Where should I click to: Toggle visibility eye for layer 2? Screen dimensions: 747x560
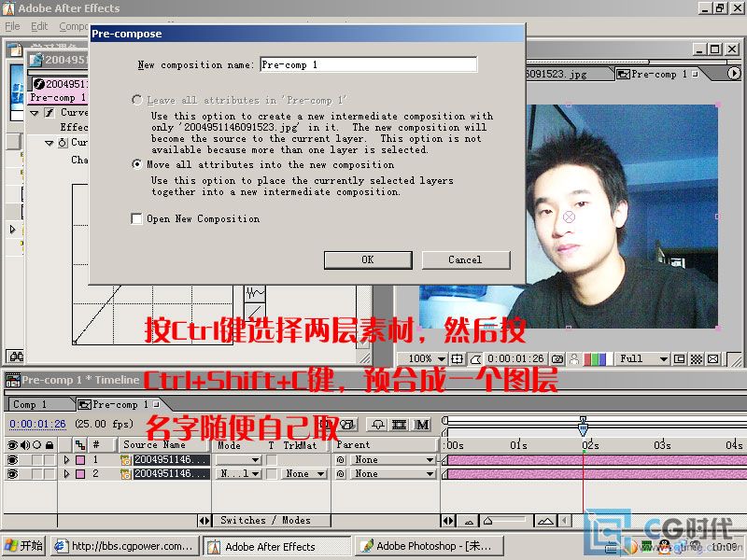tap(12, 474)
